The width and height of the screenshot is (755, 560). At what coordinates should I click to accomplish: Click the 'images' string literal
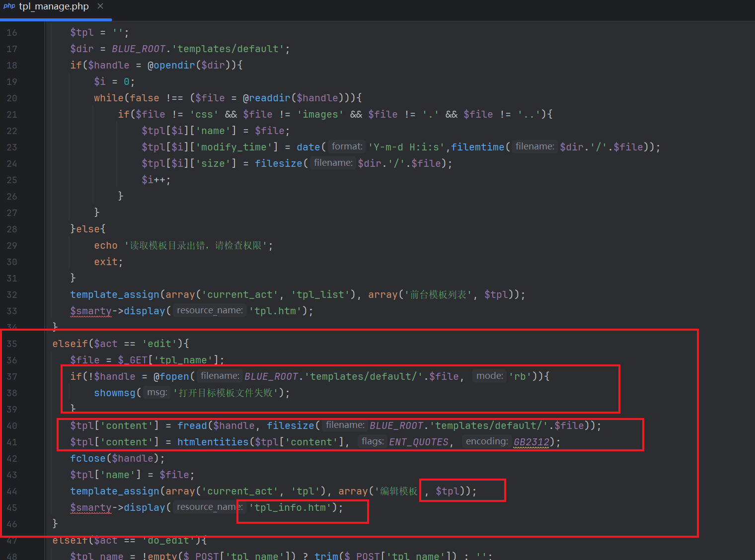point(320,114)
